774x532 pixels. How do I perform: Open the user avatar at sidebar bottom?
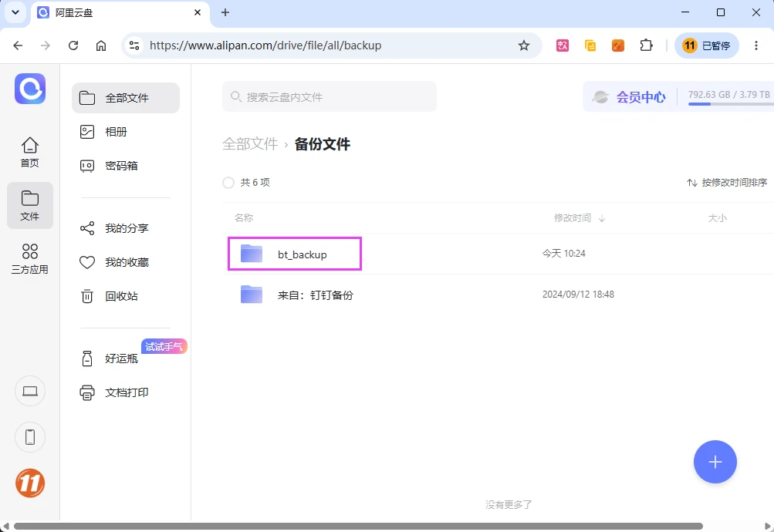[30, 483]
